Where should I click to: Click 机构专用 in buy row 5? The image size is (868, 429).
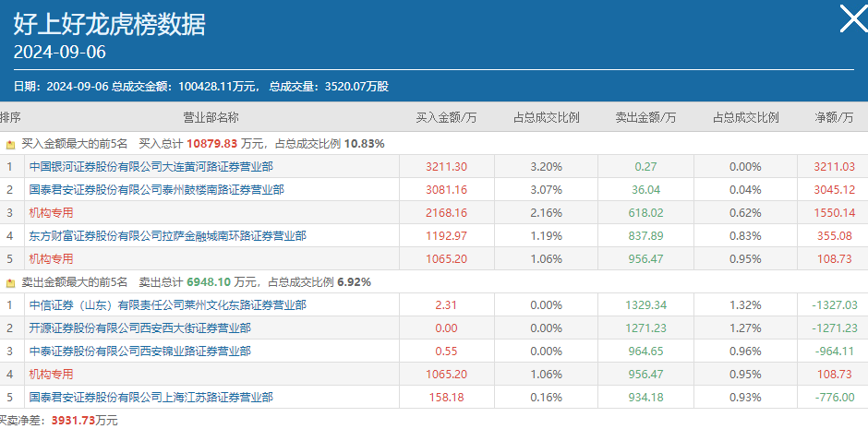click(x=51, y=258)
